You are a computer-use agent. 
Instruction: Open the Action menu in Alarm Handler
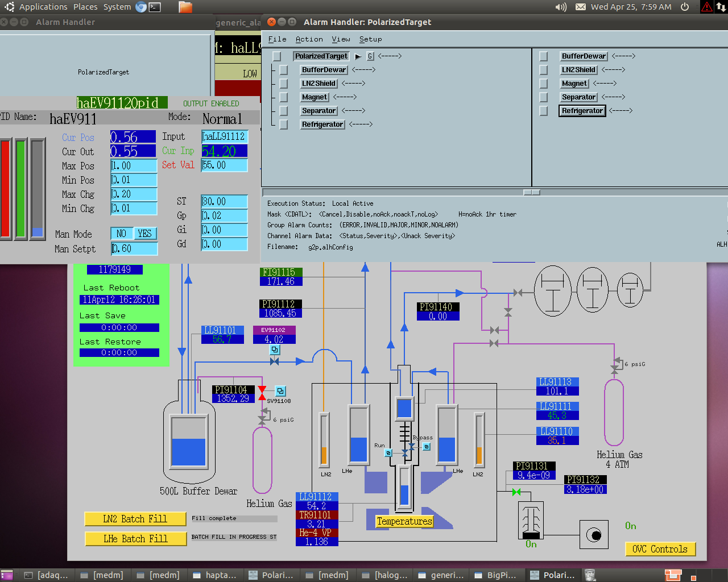(x=309, y=39)
